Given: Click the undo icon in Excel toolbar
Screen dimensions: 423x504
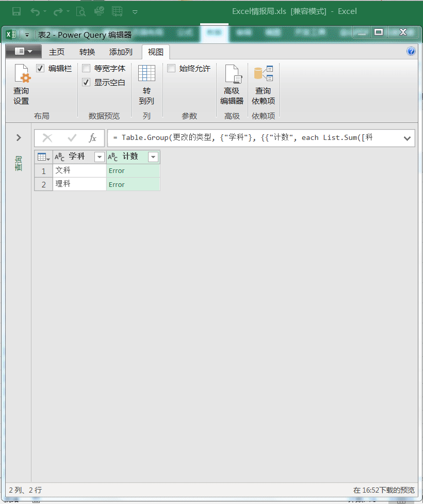Looking at the screenshot, I should 35,12.
